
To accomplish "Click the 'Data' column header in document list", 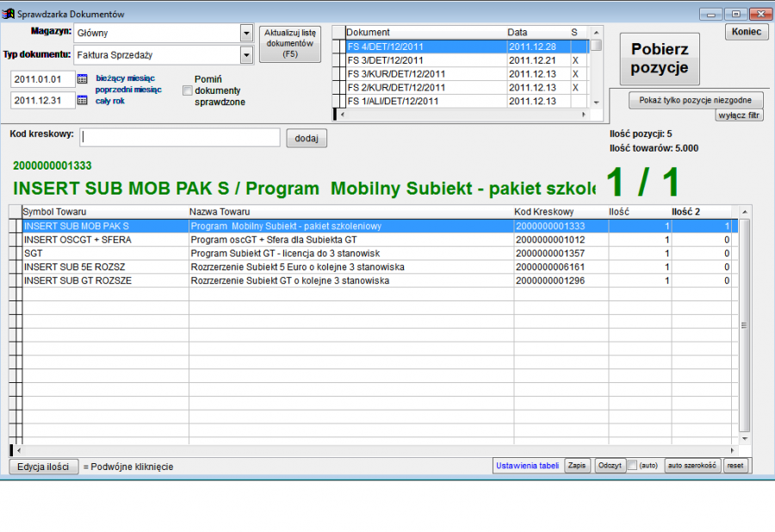I will pyautogui.click(x=539, y=33).
